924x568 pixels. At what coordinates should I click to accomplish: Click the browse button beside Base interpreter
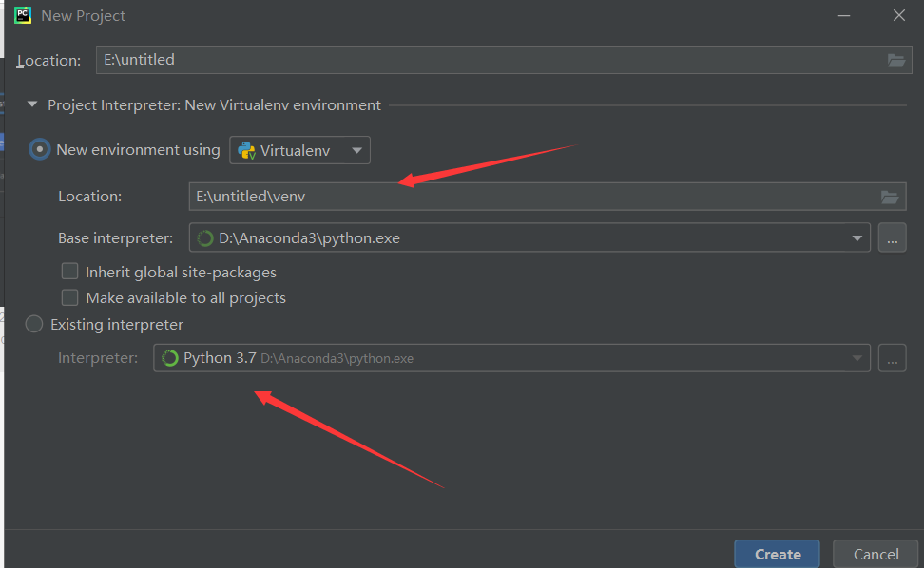[892, 237]
